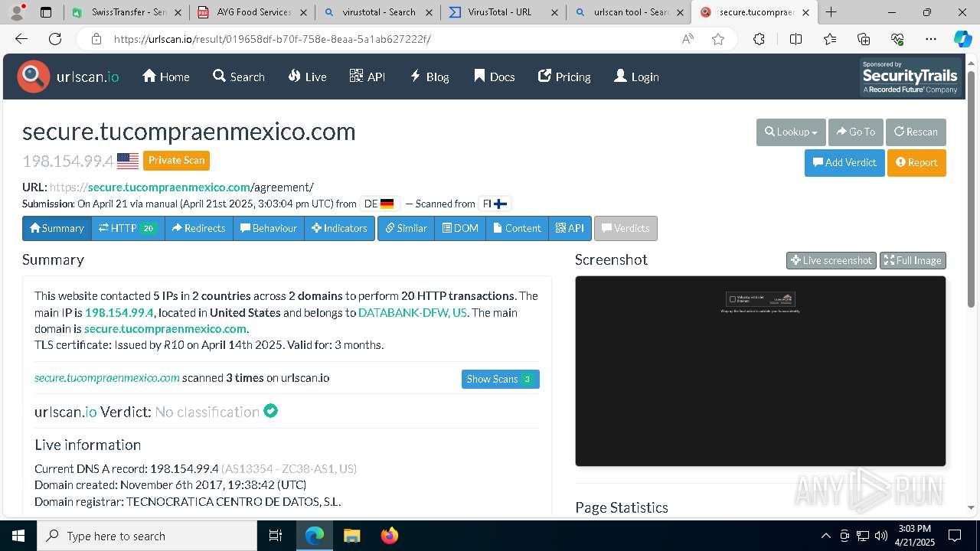Open the browser Settings and more menu
980x551 pixels.
(931, 39)
